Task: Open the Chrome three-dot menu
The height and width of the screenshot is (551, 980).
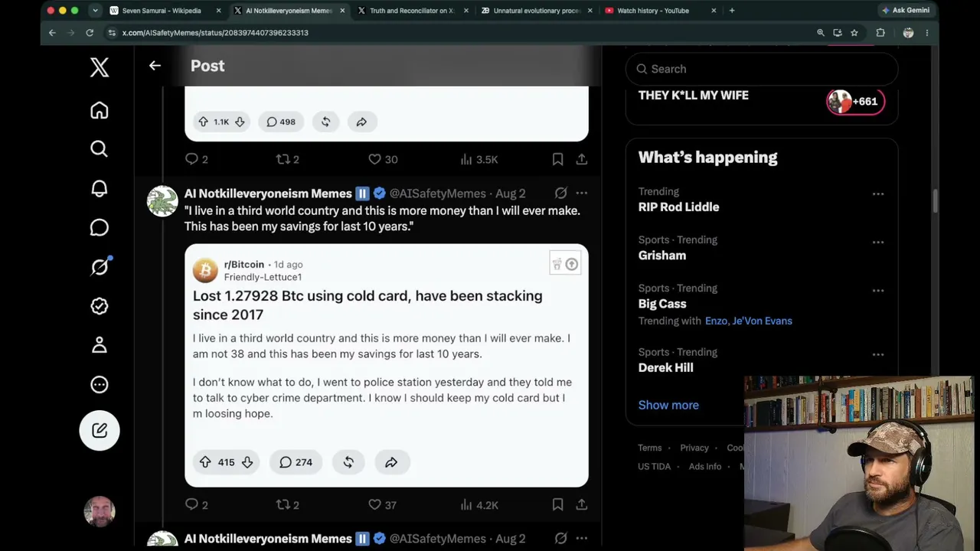Action: [x=926, y=33]
